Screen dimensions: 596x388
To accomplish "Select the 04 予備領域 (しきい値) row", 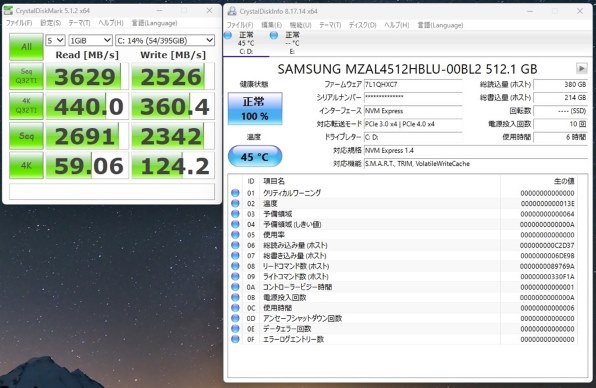I will [x=403, y=225].
